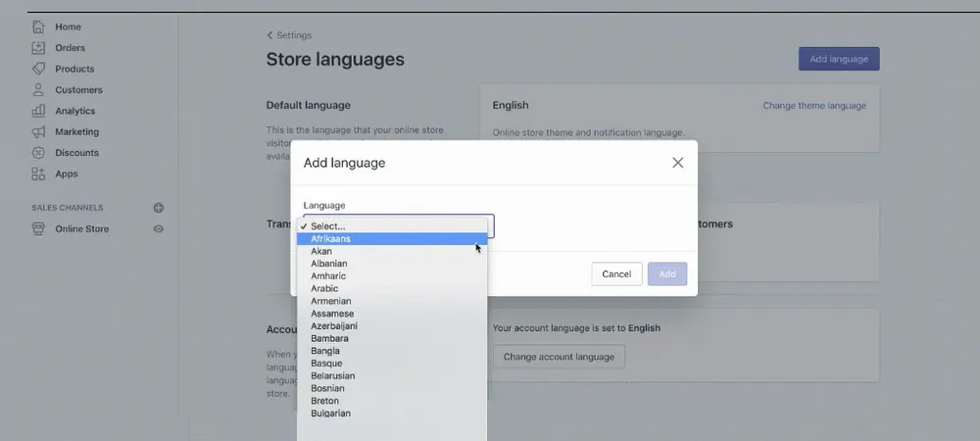Click the Apps grid icon
The image size is (980, 441).
pyautogui.click(x=38, y=174)
